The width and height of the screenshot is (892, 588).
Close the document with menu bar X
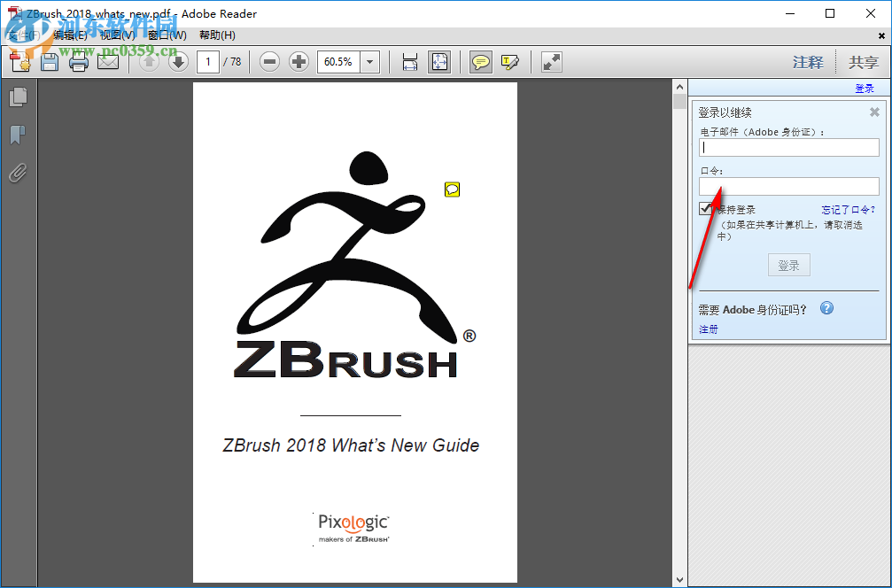[x=881, y=35]
